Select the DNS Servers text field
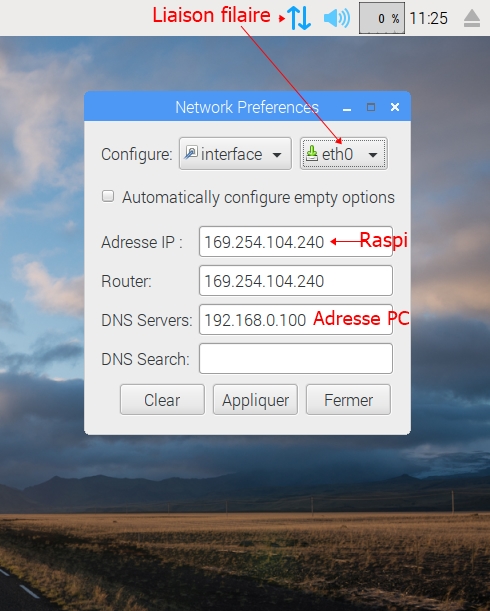This screenshot has height=611, width=490. [x=295, y=320]
